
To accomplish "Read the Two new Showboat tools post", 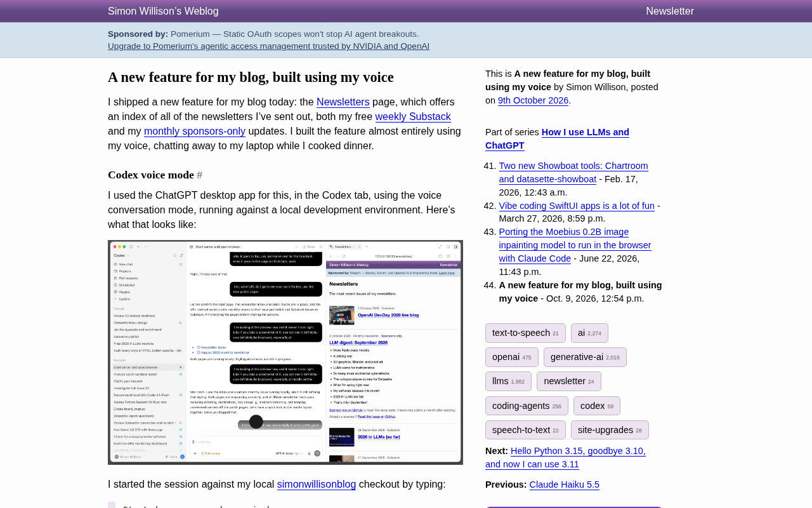I will pyautogui.click(x=573, y=172).
